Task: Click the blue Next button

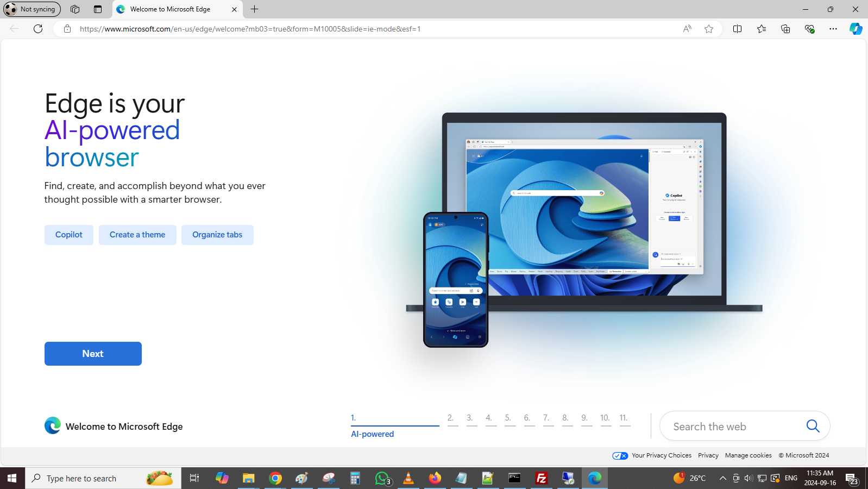Action: 93,354
